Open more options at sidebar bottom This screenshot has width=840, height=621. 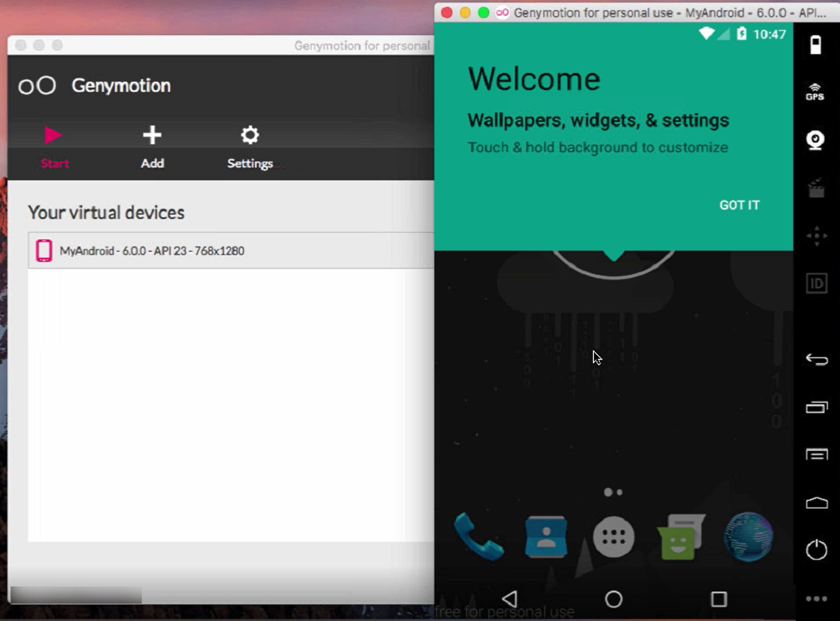816,598
